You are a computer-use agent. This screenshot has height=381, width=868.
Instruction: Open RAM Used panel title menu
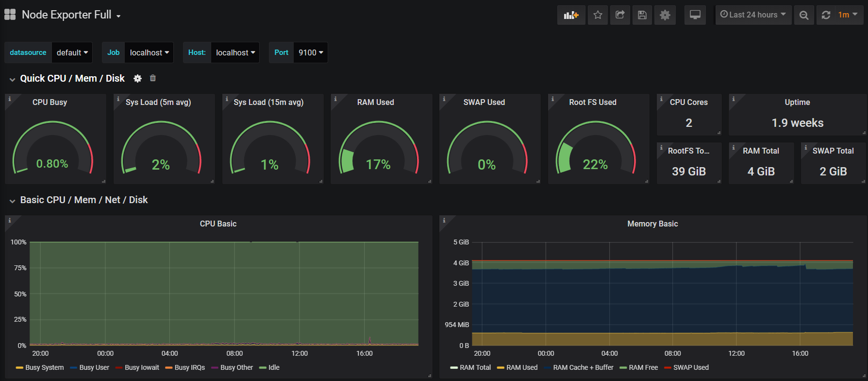[x=376, y=102]
